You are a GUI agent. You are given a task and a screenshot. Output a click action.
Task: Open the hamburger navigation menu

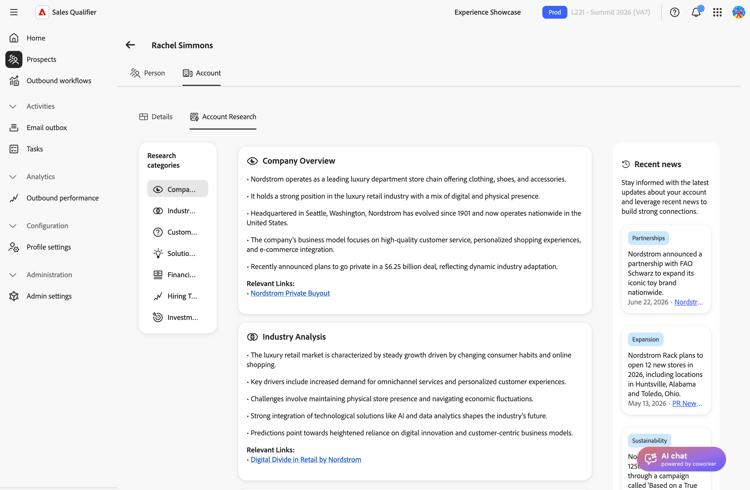tap(14, 12)
